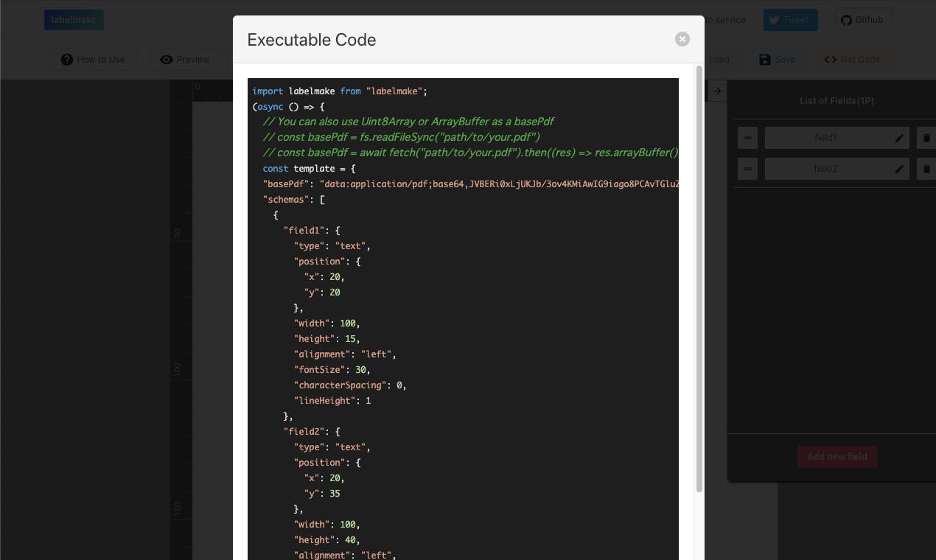
Task: Open Get Code via the code brackets icon
Action: coord(831,60)
